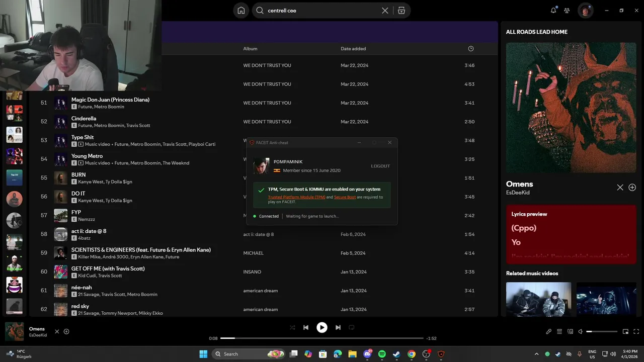Skip to the previous track
The image size is (644, 362).
(306, 327)
